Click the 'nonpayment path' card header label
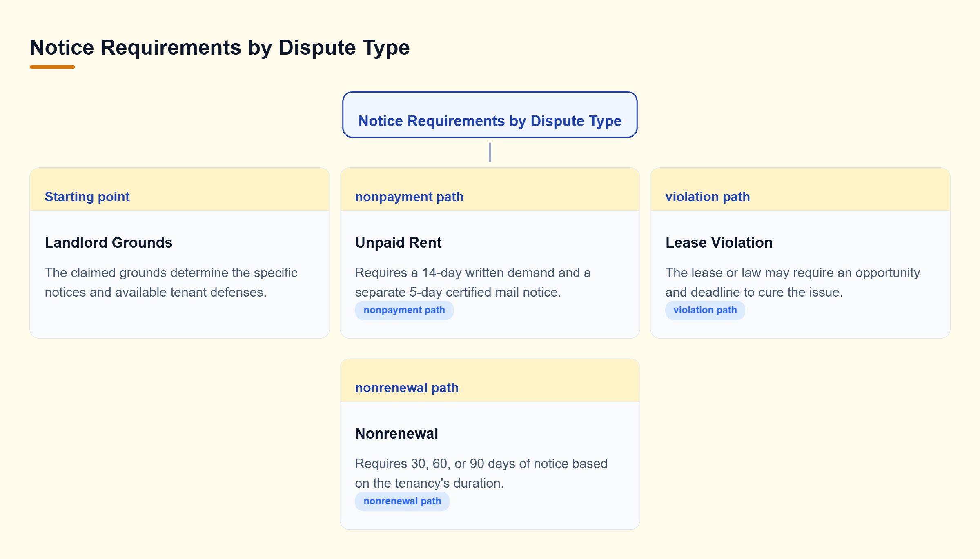The height and width of the screenshot is (559, 980). click(x=409, y=197)
